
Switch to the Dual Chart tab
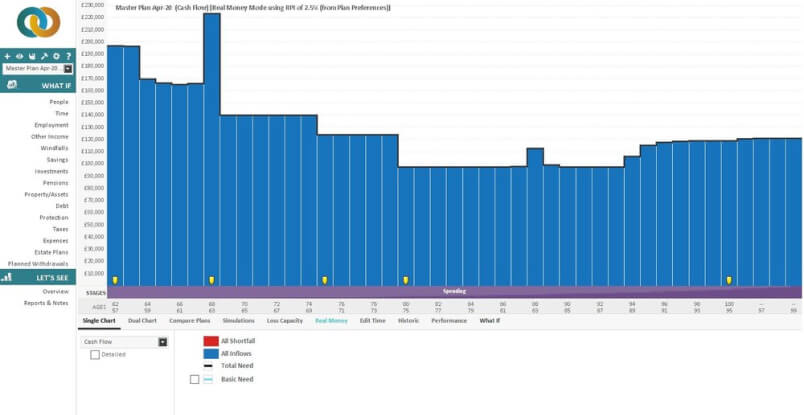click(142, 320)
